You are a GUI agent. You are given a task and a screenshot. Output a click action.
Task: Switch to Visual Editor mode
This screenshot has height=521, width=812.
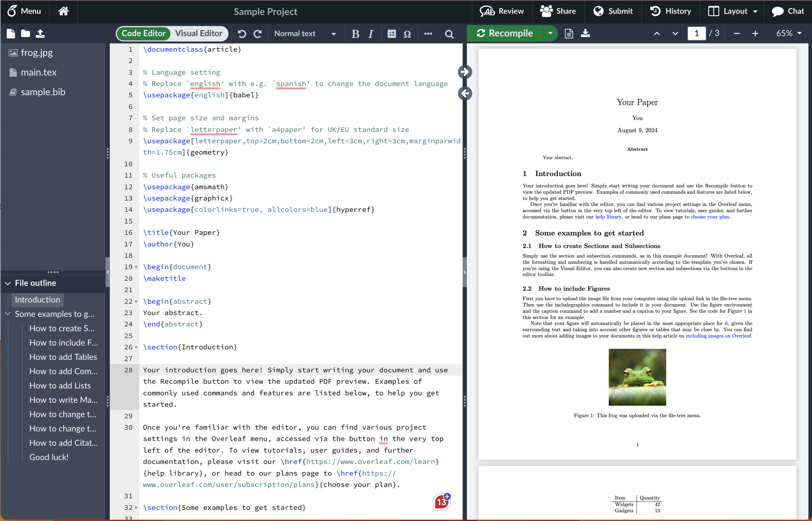[198, 33]
